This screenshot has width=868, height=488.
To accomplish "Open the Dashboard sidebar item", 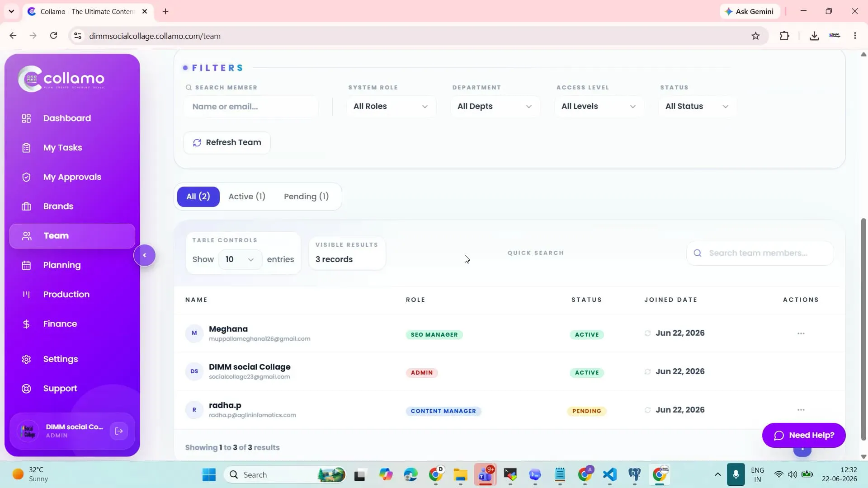I will click(72, 118).
